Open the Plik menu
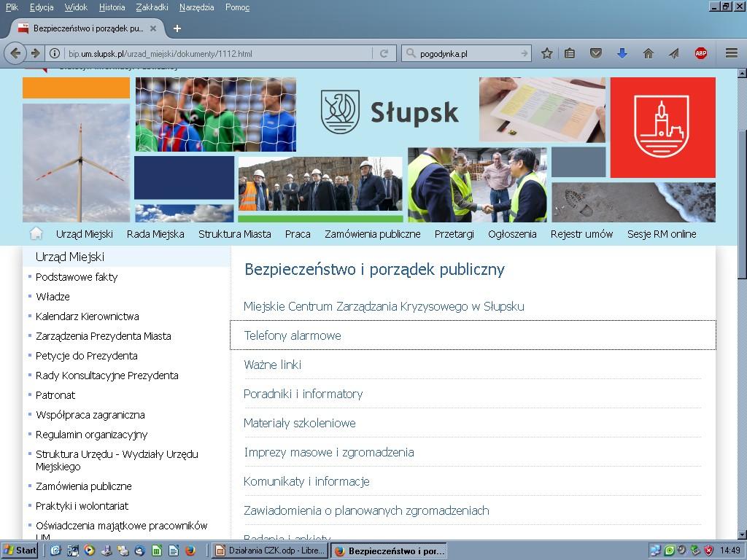 (x=12, y=7)
